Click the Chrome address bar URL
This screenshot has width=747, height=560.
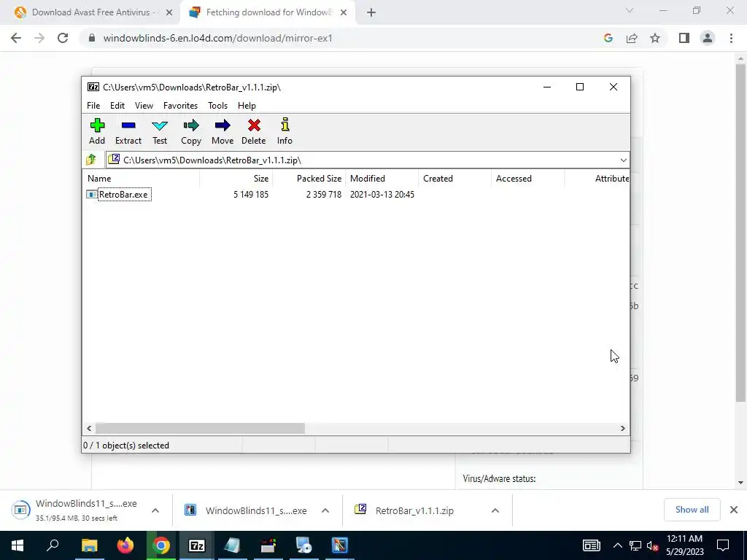coord(217,38)
